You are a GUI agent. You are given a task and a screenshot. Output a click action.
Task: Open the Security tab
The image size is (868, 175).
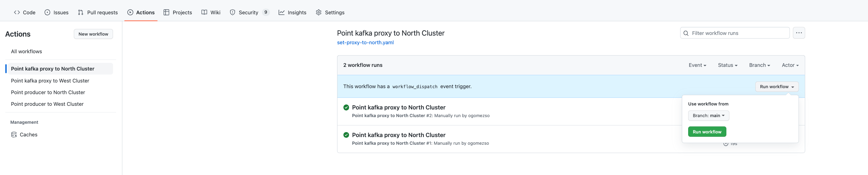tap(249, 12)
